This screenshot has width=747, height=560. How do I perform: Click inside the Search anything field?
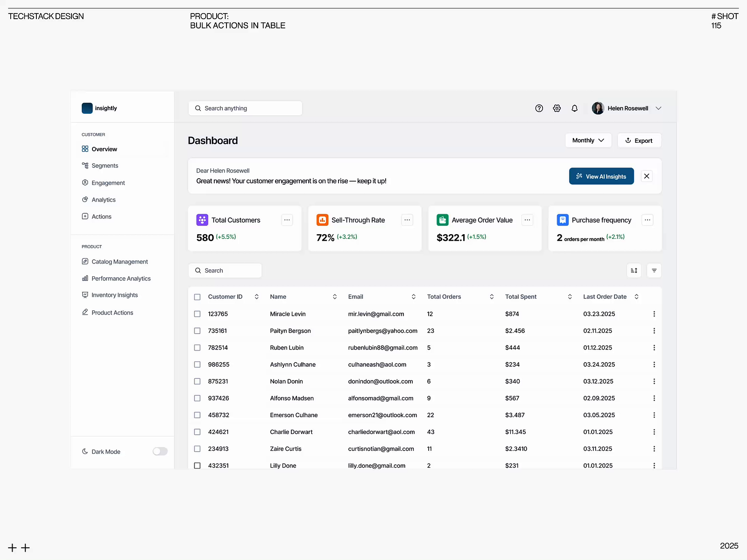(x=245, y=108)
